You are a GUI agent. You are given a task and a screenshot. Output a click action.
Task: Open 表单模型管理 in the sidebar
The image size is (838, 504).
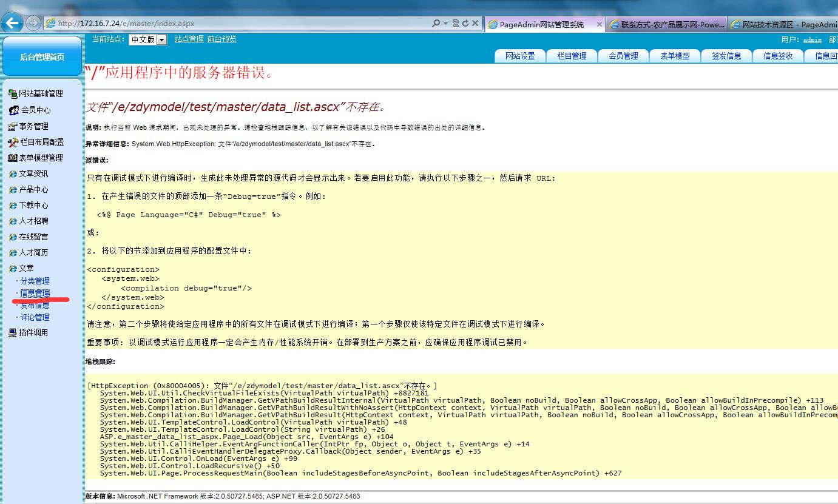click(x=40, y=158)
